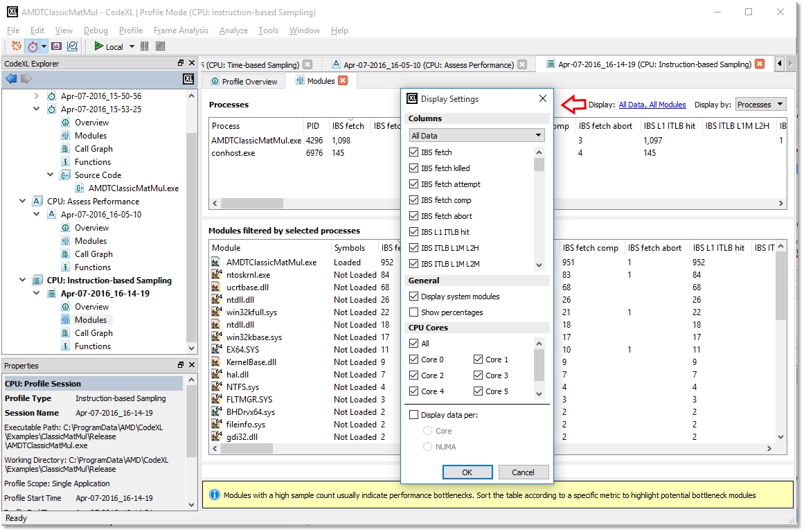
Task: Toggle the All CPU cores checkbox
Action: tap(414, 344)
